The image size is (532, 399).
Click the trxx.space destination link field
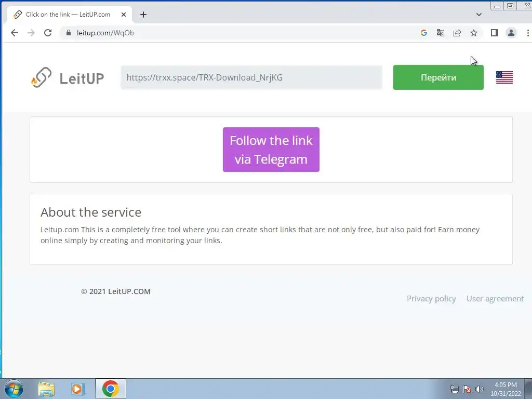[251, 77]
